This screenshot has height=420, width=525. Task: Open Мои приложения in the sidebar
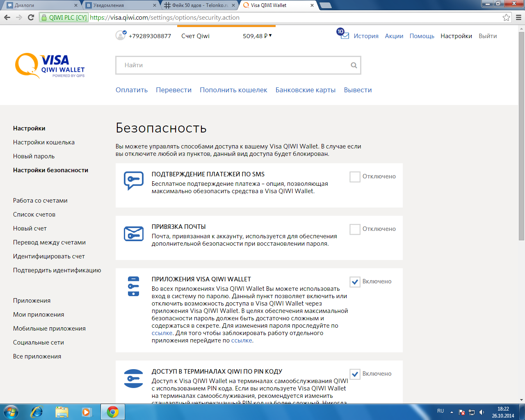39,315
